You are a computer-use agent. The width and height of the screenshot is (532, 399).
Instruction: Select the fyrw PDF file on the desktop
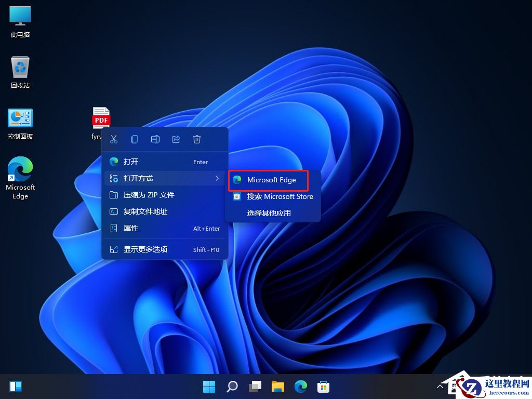[100, 119]
